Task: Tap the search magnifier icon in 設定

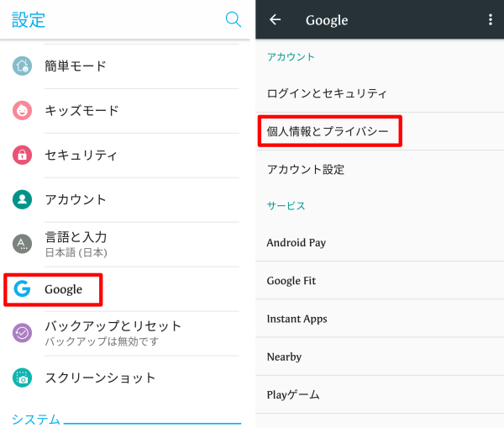Action: click(233, 19)
